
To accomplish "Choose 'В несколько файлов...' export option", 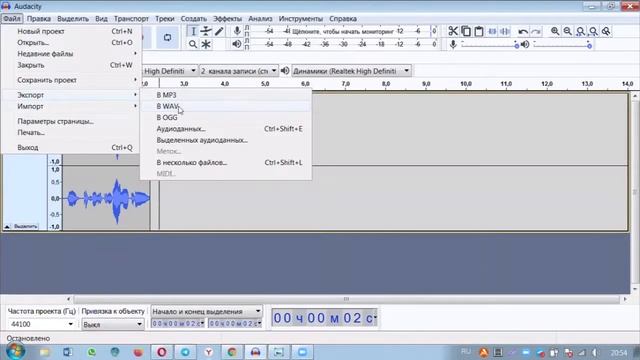I will pyautogui.click(x=226, y=162).
